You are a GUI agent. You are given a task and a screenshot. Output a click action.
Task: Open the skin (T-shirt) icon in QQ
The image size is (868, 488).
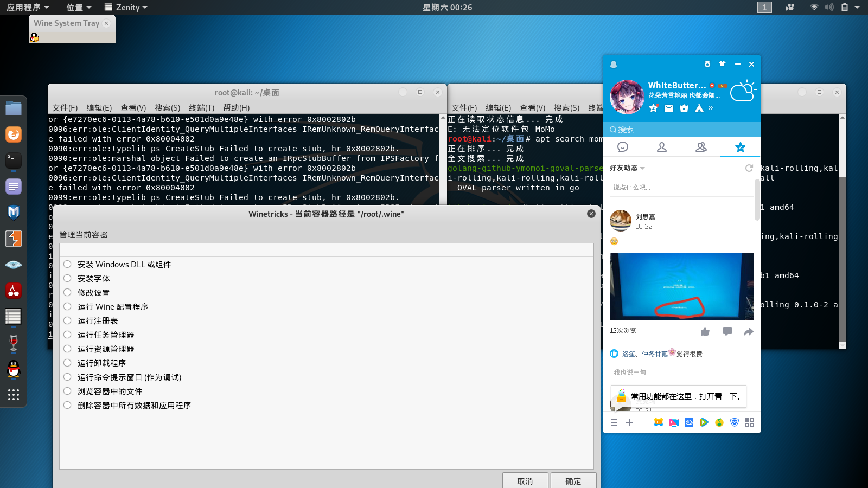(x=722, y=64)
